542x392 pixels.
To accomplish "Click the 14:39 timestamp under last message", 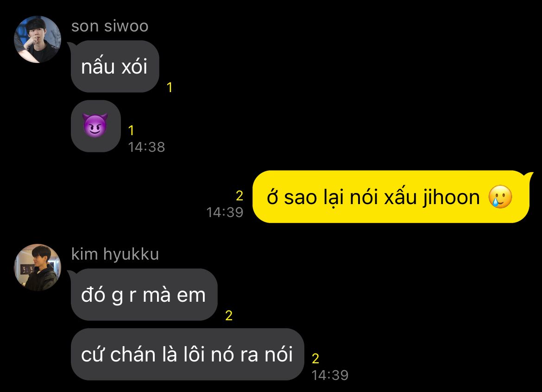I will pyautogui.click(x=330, y=375).
